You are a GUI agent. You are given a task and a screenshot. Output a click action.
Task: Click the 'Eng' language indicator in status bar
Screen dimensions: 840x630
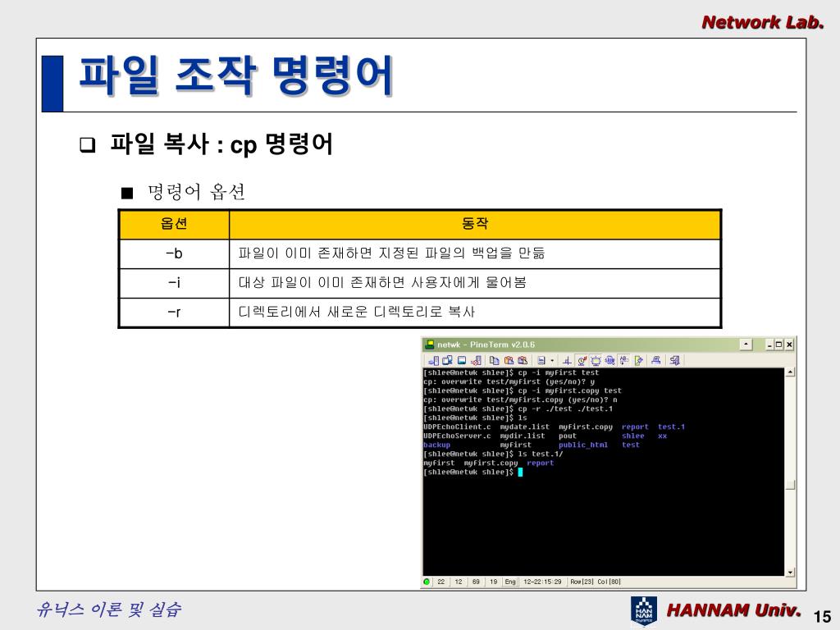pos(510,582)
